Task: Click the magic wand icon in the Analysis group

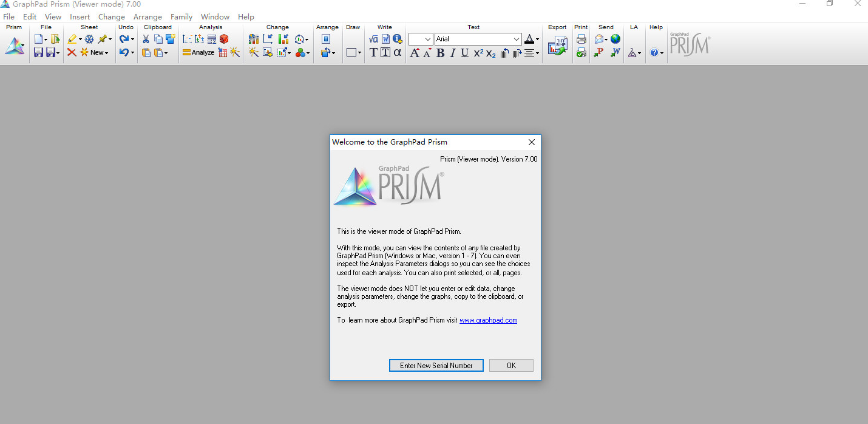Action: pyautogui.click(x=235, y=53)
